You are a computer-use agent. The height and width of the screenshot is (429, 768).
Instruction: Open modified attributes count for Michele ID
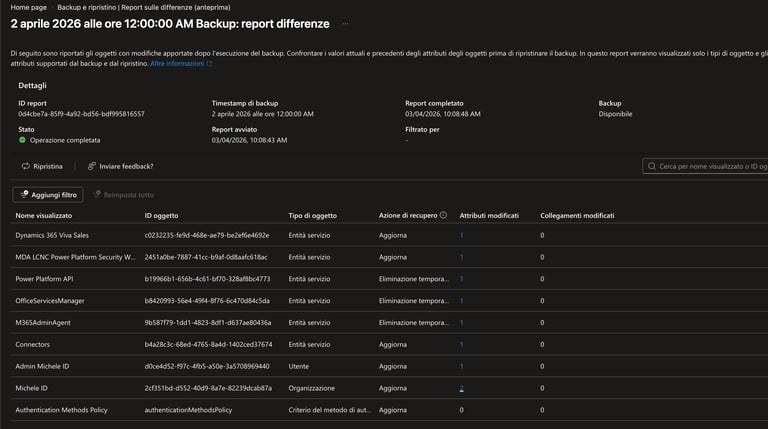click(x=461, y=387)
